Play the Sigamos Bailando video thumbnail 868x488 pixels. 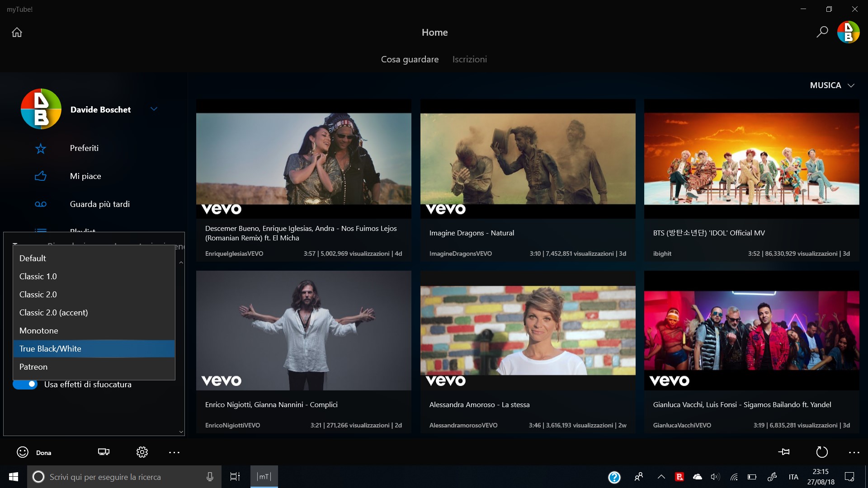[x=751, y=330]
